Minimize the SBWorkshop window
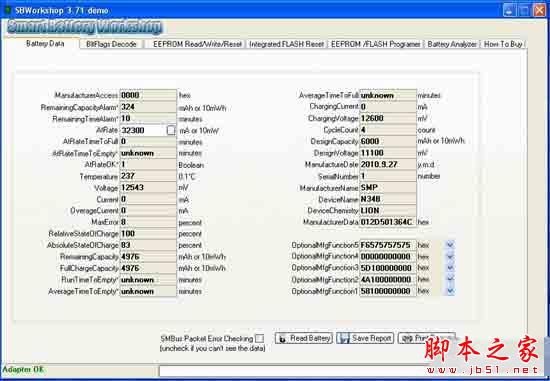 click(509, 10)
